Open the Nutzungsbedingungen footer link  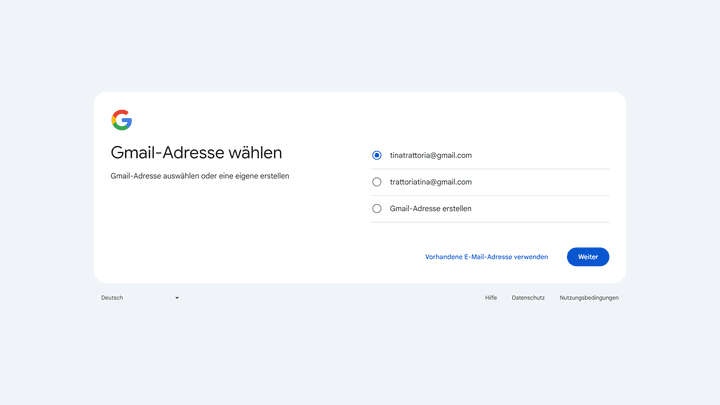tap(589, 298)
